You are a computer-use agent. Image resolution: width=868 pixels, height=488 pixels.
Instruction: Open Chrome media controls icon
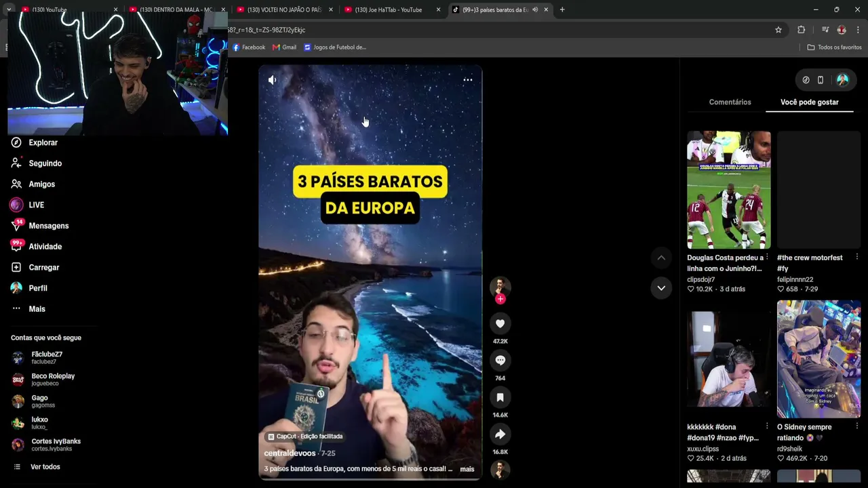click(825, 30)
